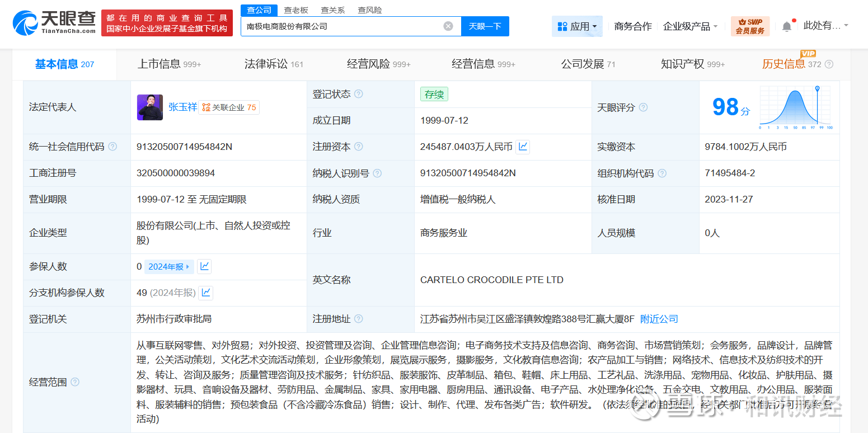Viewport: 868px width, 433px height.
Task: Click help icon next to 历史信息 tab
Action: tap(829, 64)
